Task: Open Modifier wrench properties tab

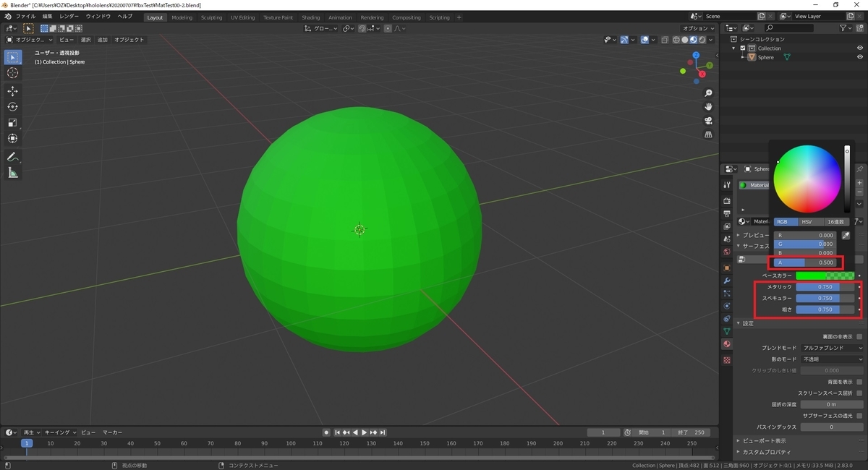Action: click(x=727, y=281)
